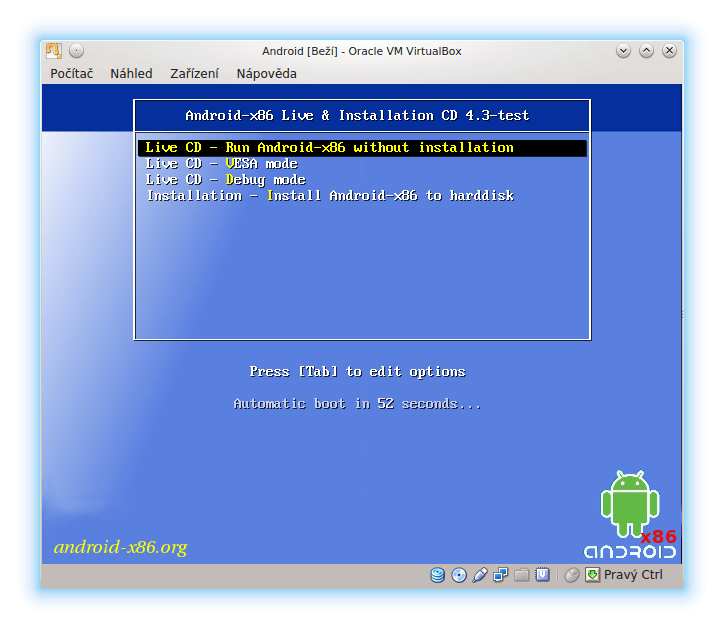Select Installation Install Android-x86 to harddisk

(362, 196)
